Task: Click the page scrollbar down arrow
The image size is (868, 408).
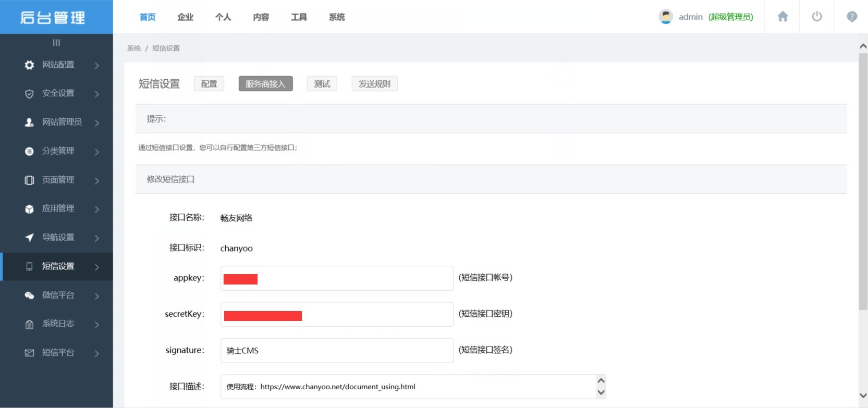Action: (x=863, y=395)
